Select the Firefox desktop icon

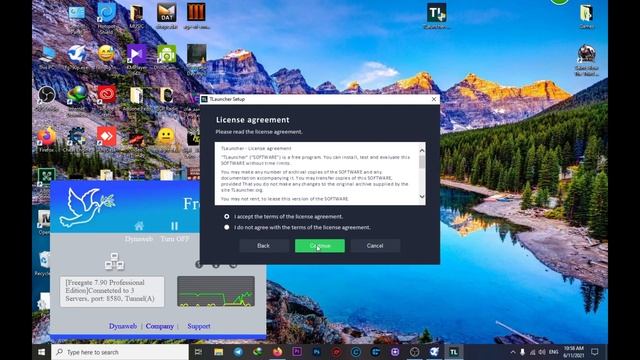47,139
